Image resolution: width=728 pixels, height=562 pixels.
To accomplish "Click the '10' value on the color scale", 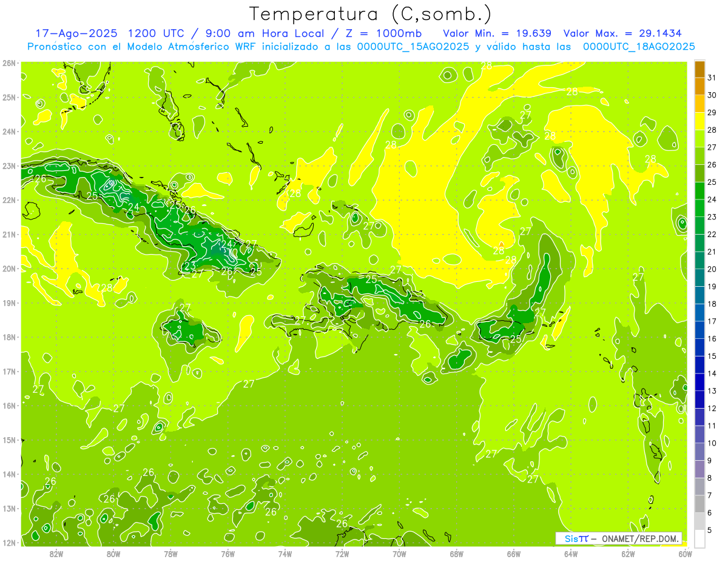I will pyautogui.click(x=712, y=443).
